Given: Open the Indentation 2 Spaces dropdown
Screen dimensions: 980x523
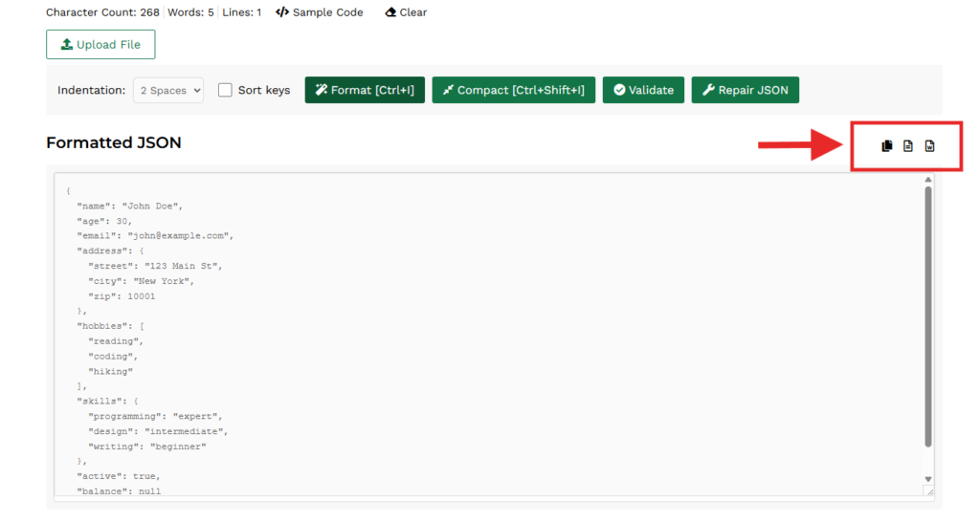Looking at the screenshot, I should coord(168,90).
